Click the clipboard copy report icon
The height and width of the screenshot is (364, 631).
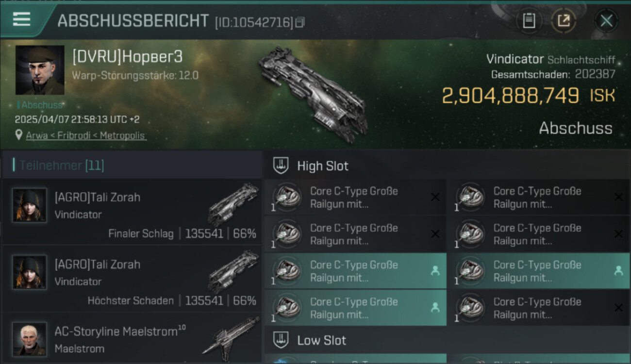click(529, 21)
